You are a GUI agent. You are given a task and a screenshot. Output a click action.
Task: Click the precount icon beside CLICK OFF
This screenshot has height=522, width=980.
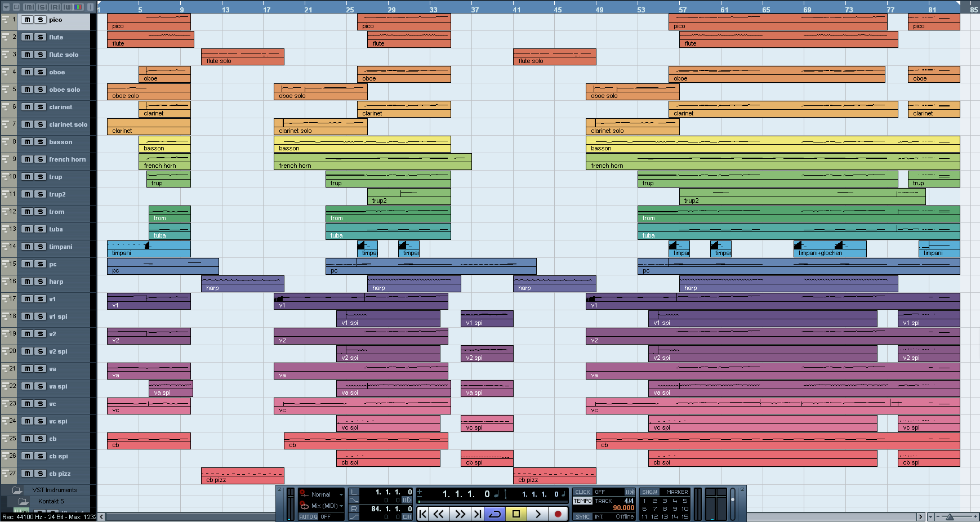point(630,492)
